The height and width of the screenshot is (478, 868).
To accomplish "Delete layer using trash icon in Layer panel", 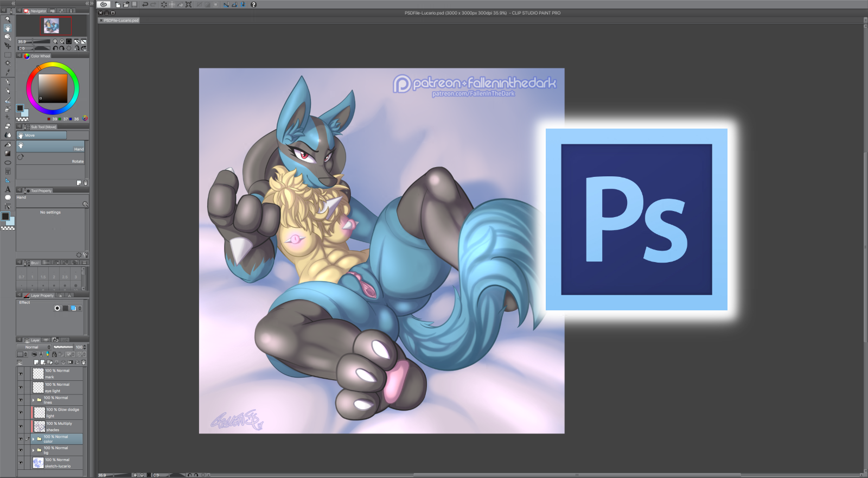I will [83, 362].
